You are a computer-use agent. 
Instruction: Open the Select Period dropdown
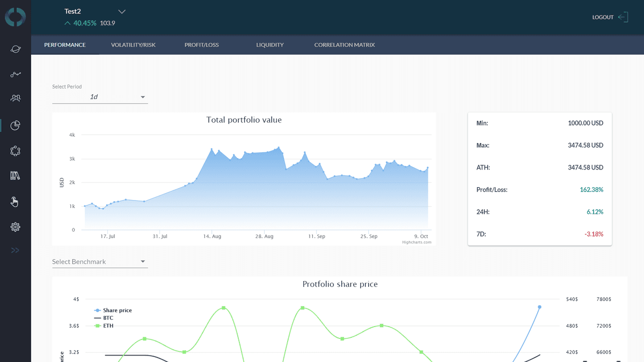click(x=100, y=97)
